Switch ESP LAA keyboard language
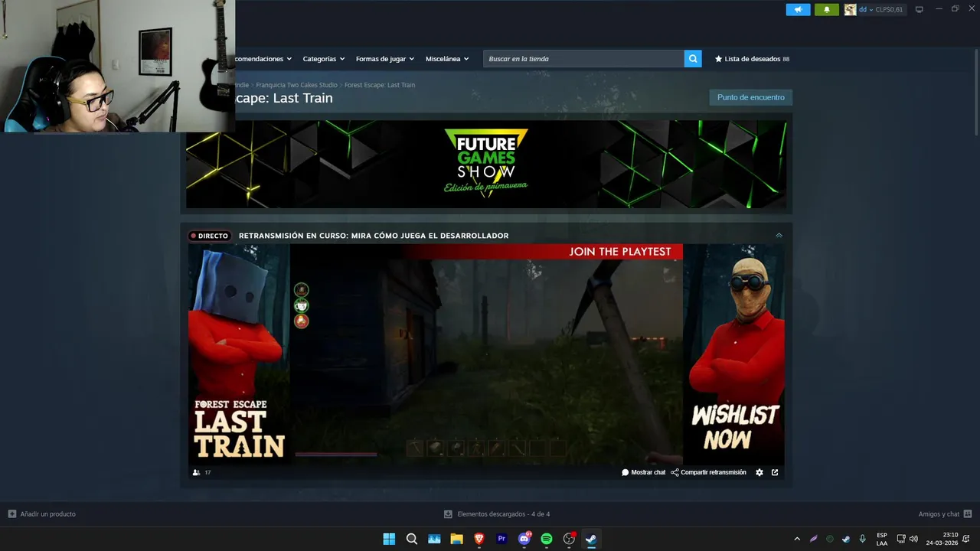 click(x=882, y=539)
